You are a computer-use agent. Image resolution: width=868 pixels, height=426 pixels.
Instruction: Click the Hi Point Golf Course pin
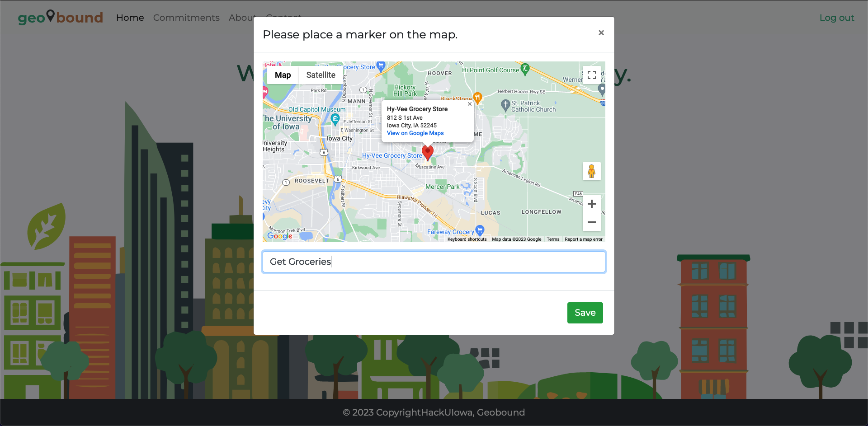coord(525,69)
